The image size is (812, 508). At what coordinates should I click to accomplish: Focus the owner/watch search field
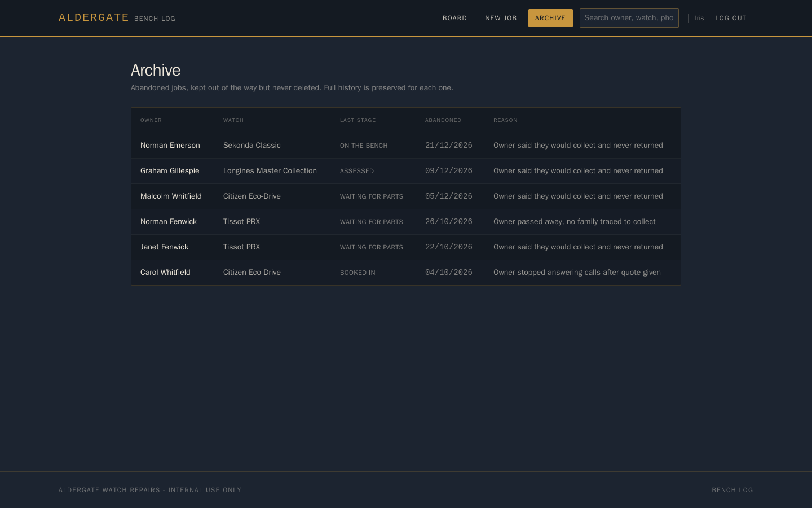[x=629, y=18]
